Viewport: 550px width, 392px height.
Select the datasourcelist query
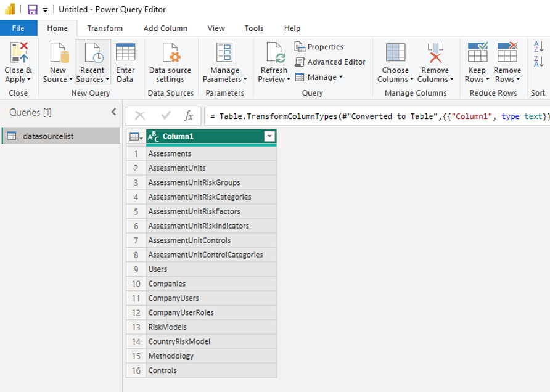61,136
